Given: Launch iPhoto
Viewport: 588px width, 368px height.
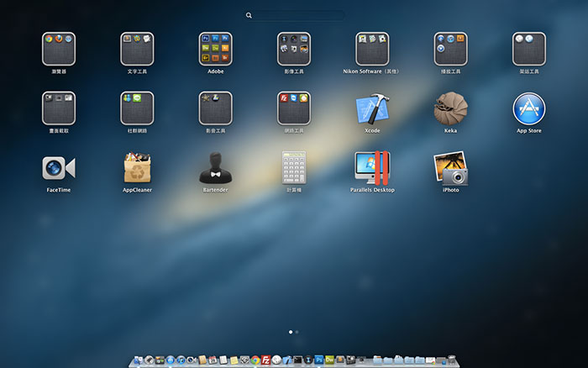Looking at the screenshot, I should [450, 168].
